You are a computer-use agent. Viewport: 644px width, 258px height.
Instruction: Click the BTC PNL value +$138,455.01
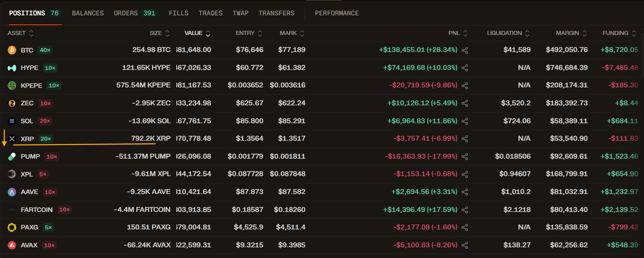[x=402, y=50]
